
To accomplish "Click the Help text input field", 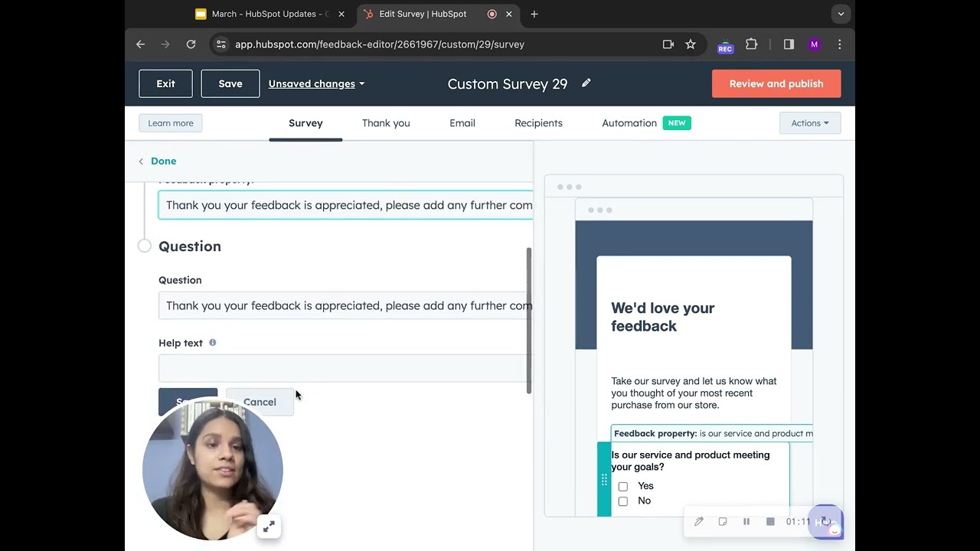I will tap(345, 368).
